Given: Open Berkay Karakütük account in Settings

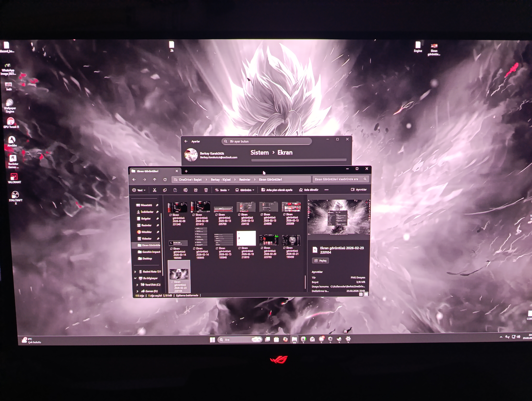Looking at the screenshot, I should (211, 155).
